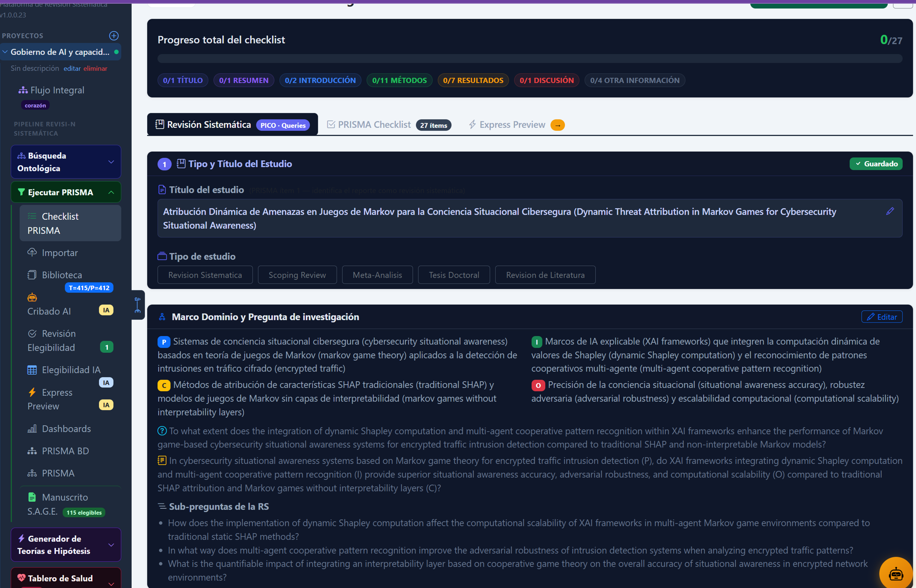Select Revision de Literatura study type
Viewport: 916px width, 588px height.
point(545,275)
